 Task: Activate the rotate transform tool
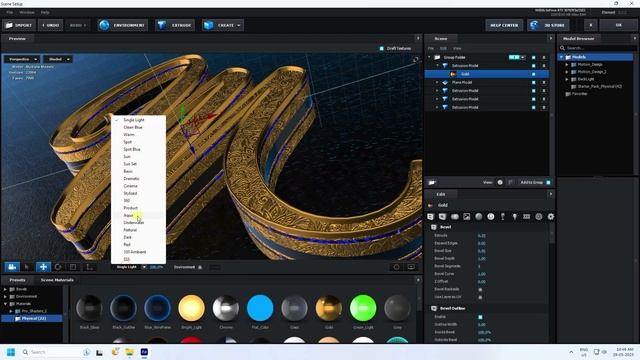(x=58, y=267)
